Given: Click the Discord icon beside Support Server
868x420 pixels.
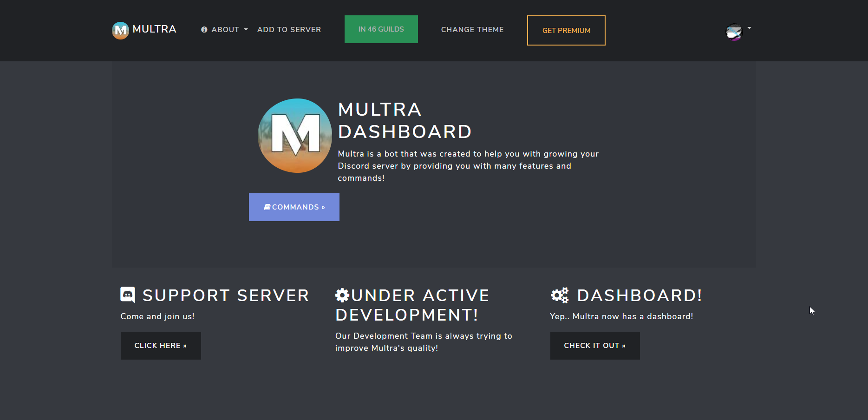Looking at the screenshot, I should coord(128,295).
